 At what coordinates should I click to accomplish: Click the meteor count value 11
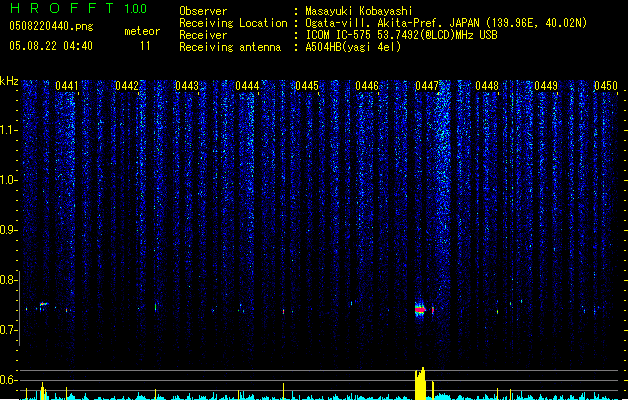pyautogui.click(x=145, y=46)
